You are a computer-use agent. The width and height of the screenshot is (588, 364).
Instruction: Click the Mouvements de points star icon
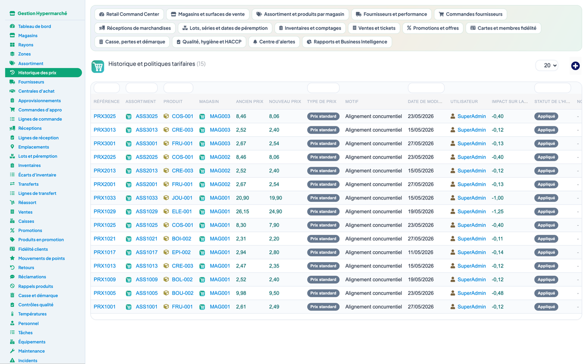12,258
